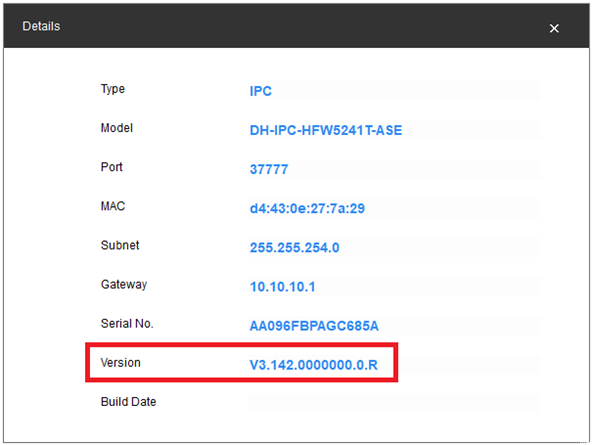The width and height of the screenshot is (592, 445).
Task: Click the Serial No. value AA096FBPAGC685A
Action: [314, 326]
